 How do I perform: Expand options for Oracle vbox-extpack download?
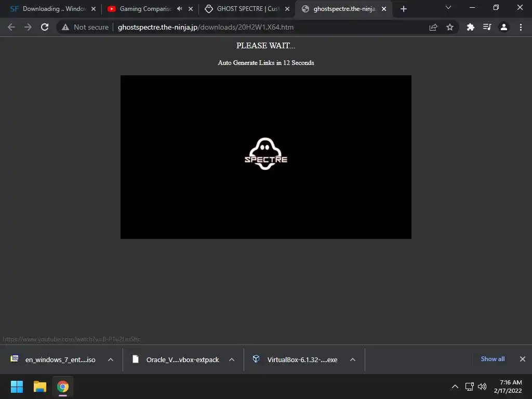[x=232, y=360]
